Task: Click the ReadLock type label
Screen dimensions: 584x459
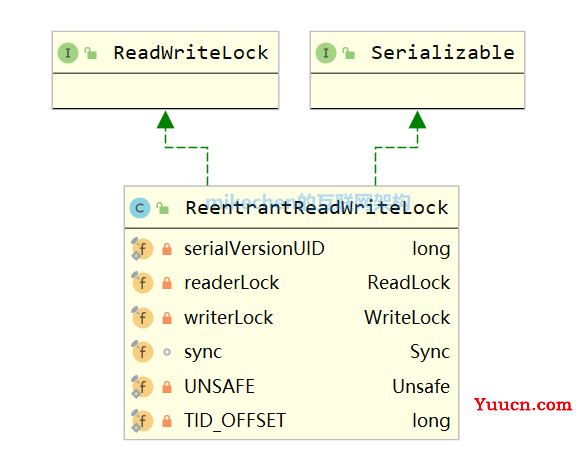Action: pos(409,283)
